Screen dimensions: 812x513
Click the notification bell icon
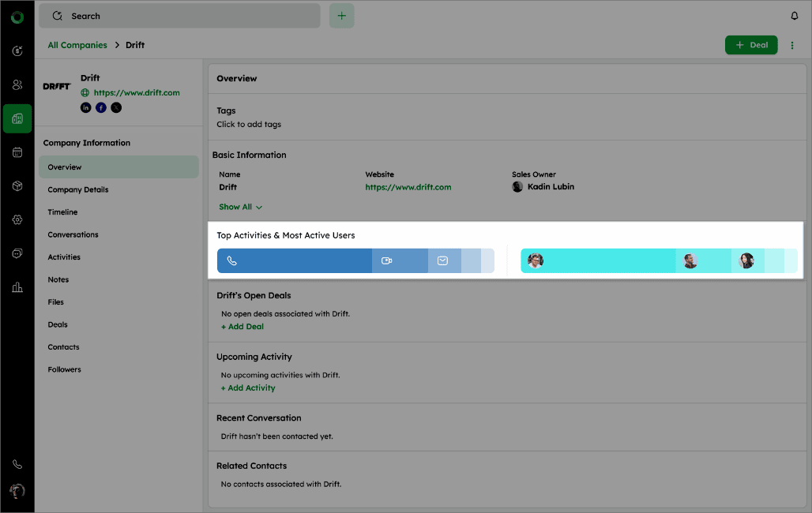795,16
